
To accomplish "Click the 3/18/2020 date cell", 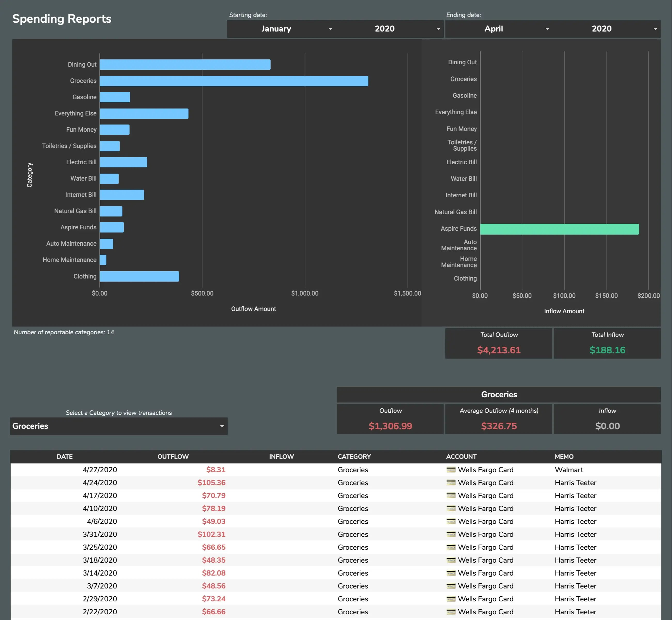I will pyautogui.click(x=100, y=560).
